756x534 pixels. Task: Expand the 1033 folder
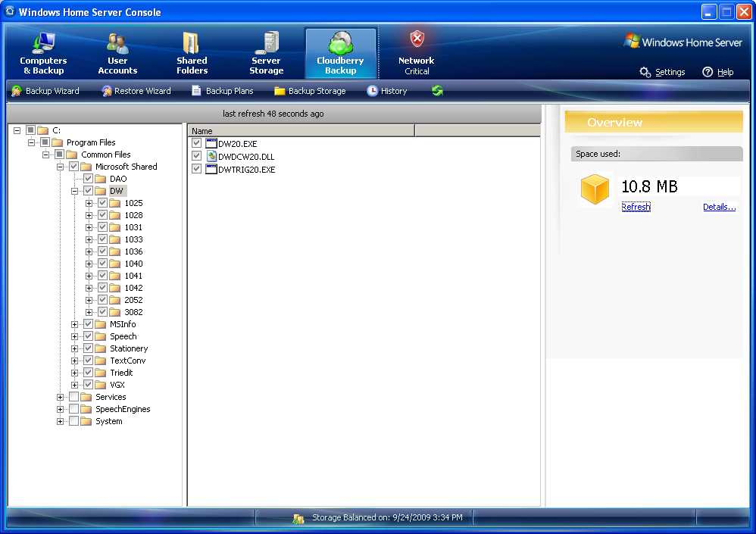(x=89, y=239)
